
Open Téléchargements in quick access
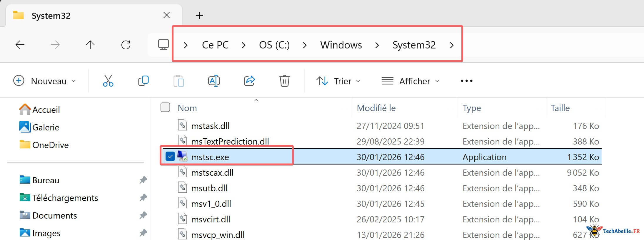tap(59, 198)
